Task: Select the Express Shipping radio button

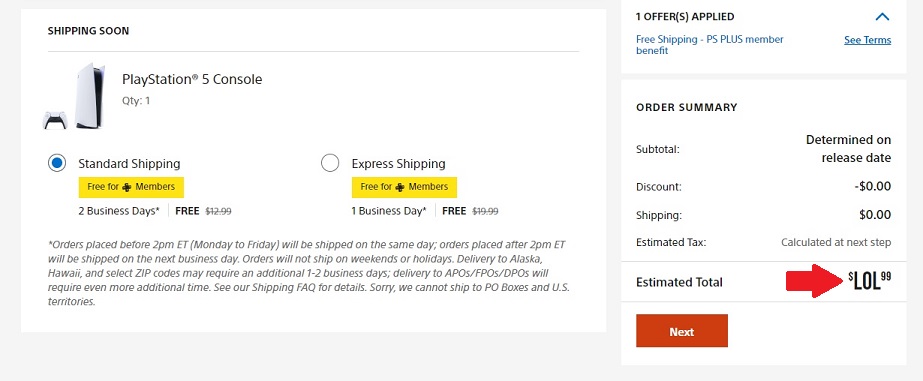Action: 330,163
